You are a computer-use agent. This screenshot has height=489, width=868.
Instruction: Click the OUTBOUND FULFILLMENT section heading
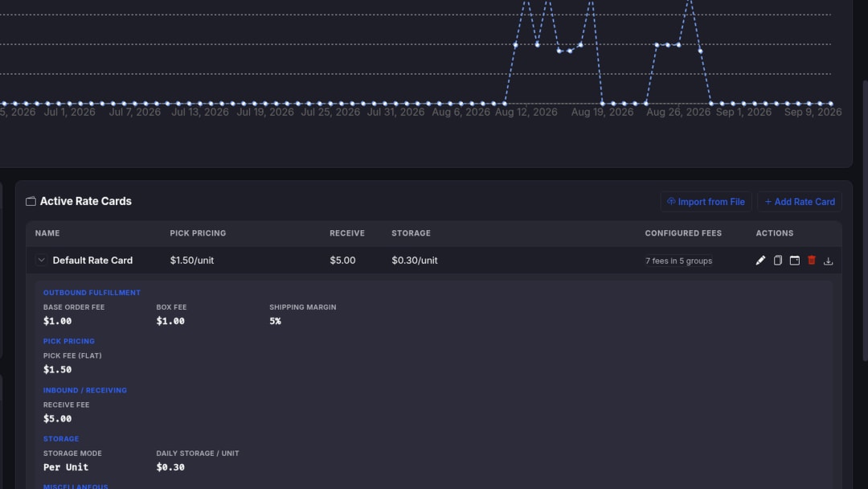tap(92, 293)
